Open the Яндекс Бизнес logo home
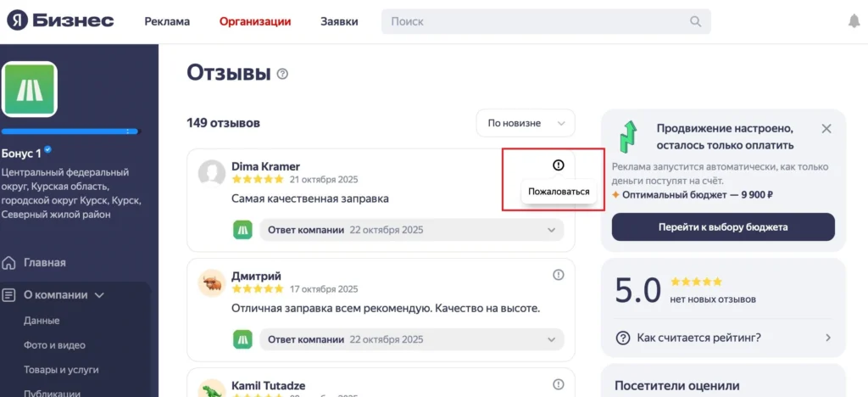This screenshot has height=397, width=868. point(60,21)
